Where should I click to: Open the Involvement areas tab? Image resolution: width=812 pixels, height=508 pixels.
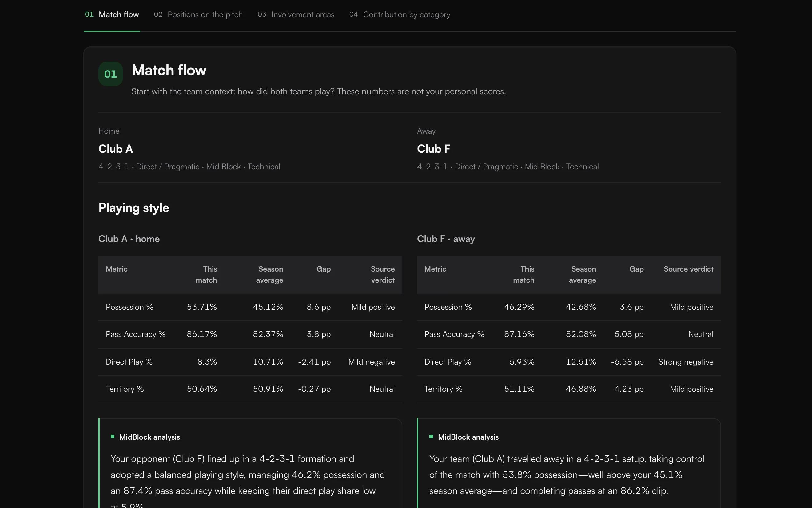click(x=296, y=14)
